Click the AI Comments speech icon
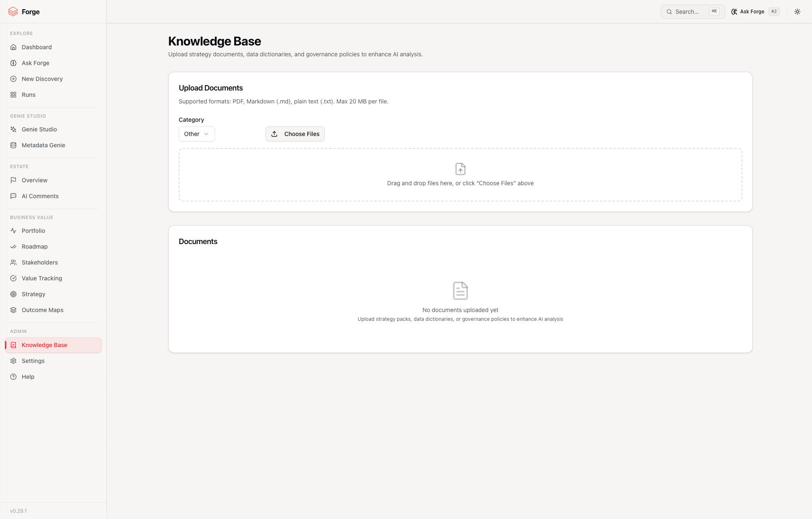 (x=13, y=196)
